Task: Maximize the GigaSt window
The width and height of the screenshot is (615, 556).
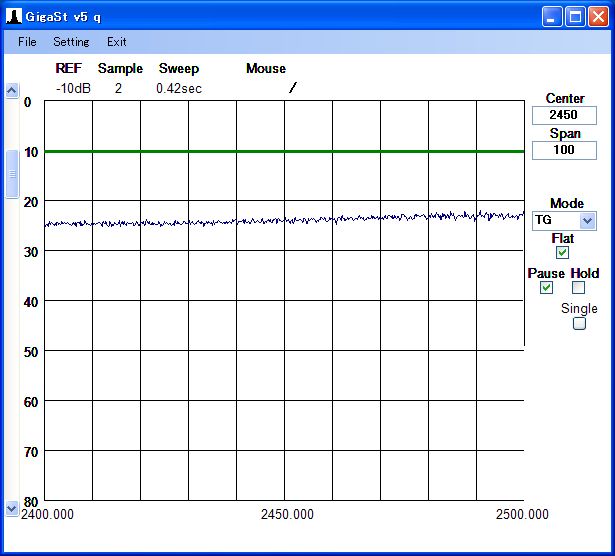Action: pyautogui.click(x=575, y=16)
